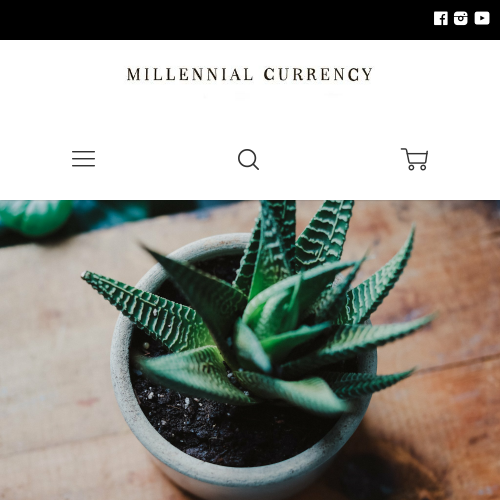Image resolution: width=500 pixels, height=500 pixels.
Task: Click the Millennial Currency logo
Action: [249, 74]
